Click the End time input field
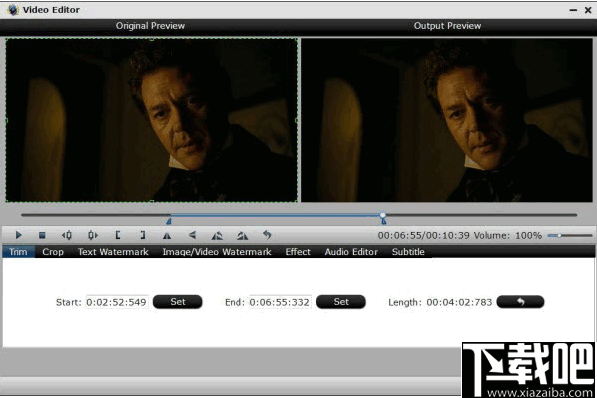 [280, 302]
